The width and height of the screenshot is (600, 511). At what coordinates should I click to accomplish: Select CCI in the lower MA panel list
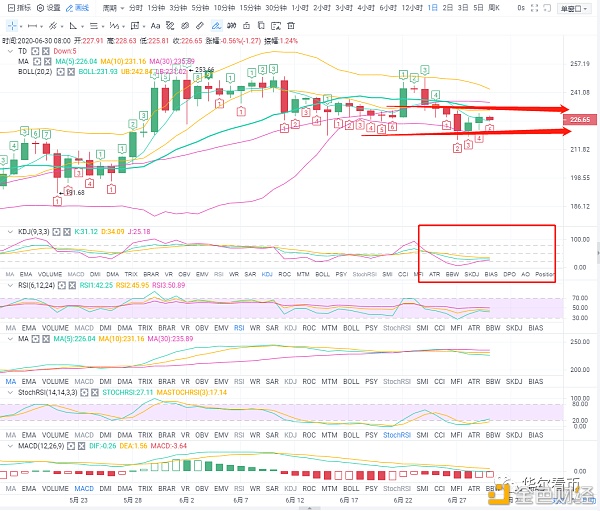(x=439, y=382)
